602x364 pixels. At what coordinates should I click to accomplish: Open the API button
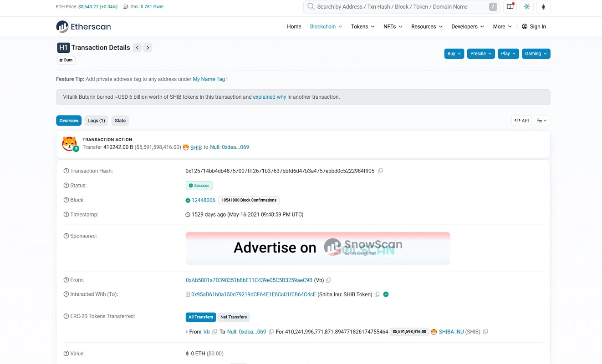point(521,121)
